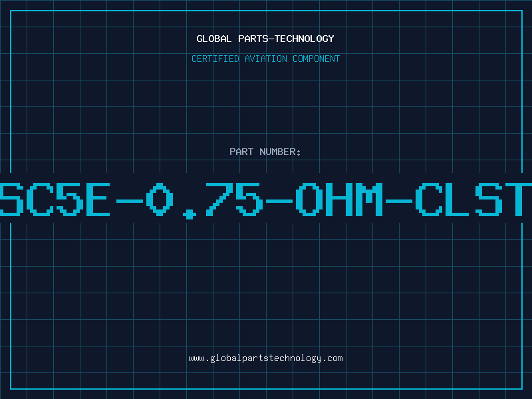Click the OHM segment of the part number
The height and width of the screenshot is (399, 532).
point(339,199)
